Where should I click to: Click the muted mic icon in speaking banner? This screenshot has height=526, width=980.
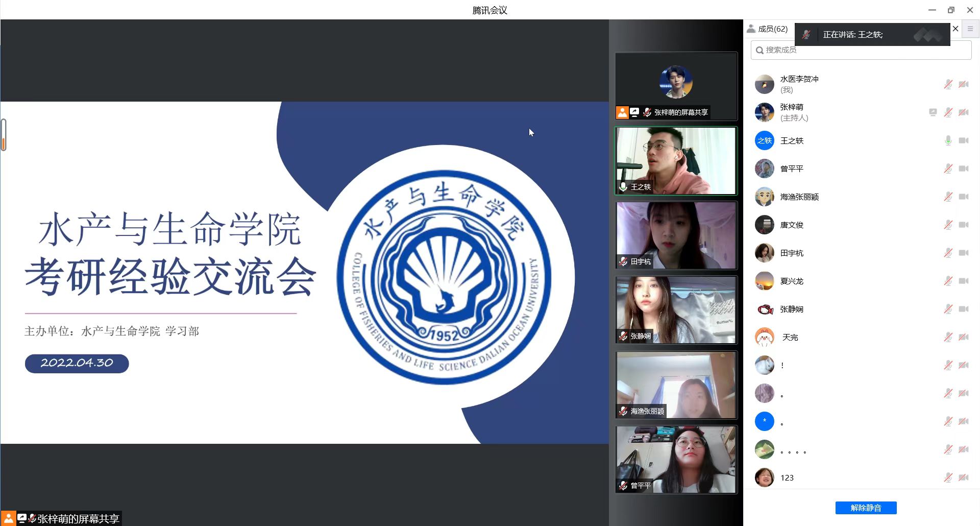[806, 35]
